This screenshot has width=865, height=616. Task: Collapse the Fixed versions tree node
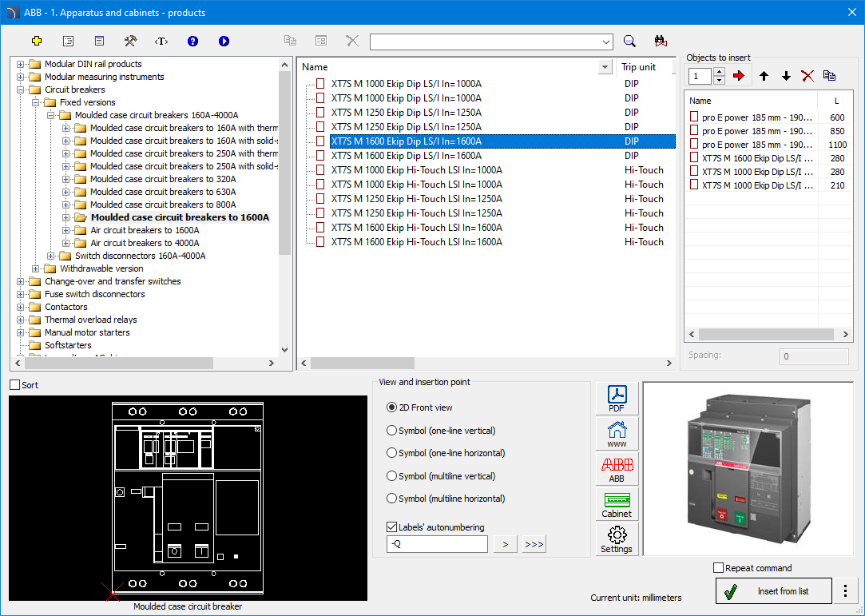coord(35,102)
